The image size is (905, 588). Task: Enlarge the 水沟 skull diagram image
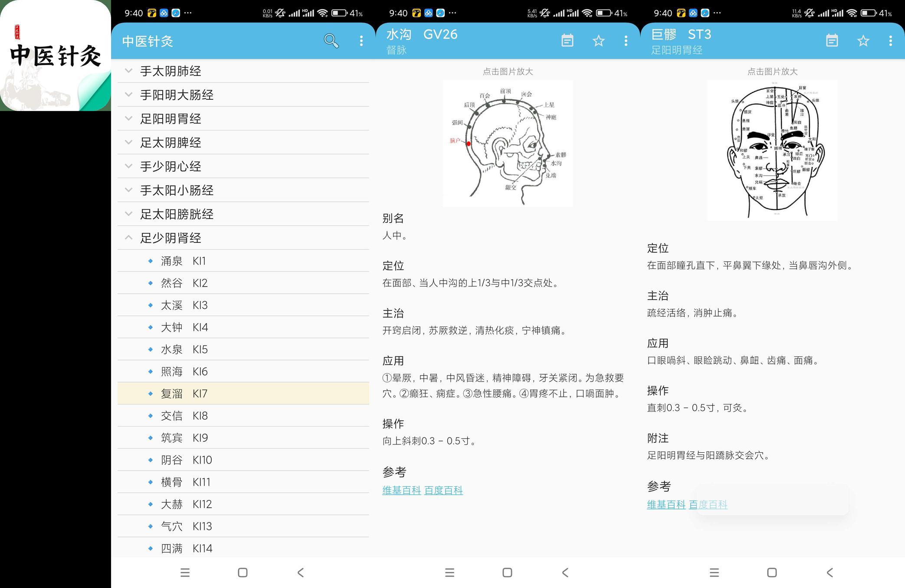tap(508, 144)
